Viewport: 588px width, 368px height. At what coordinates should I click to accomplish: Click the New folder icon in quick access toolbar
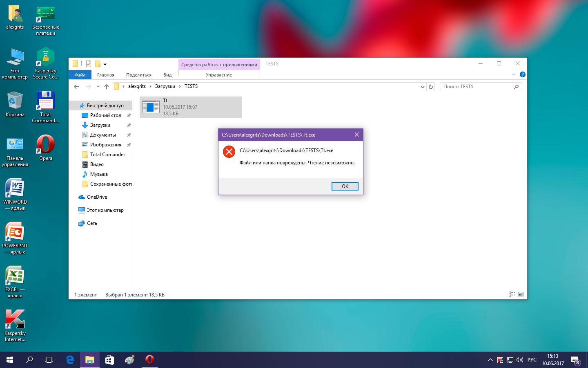pyautogui.click(x=98, y=64)
